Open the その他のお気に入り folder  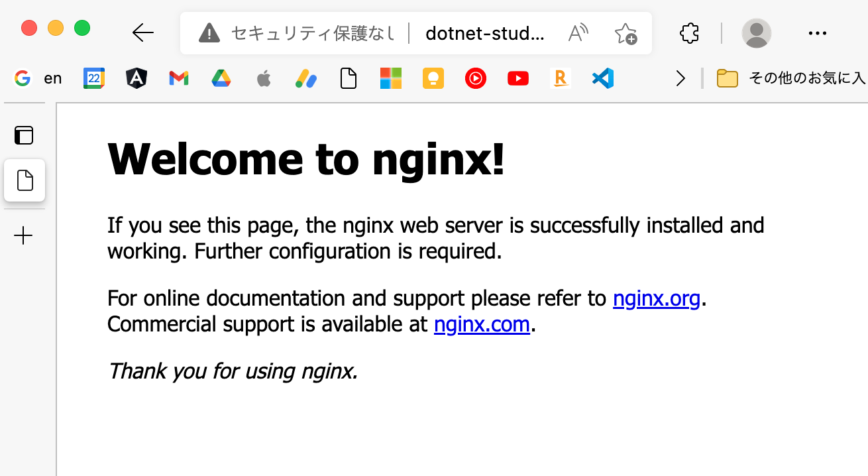(792, 79)
